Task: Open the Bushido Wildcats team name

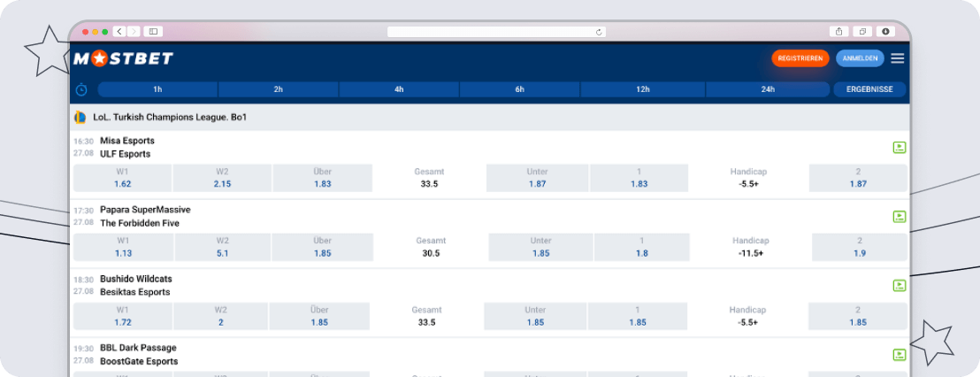Action: click(x=135, y=279)
